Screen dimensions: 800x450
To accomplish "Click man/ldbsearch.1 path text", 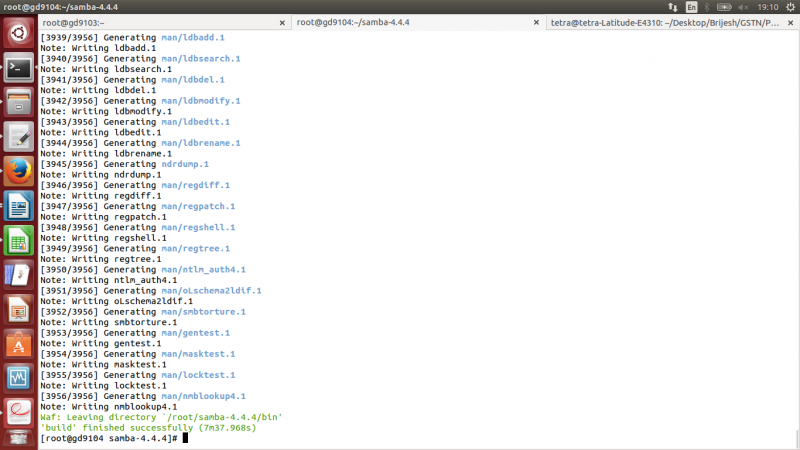I will point(201,59).
